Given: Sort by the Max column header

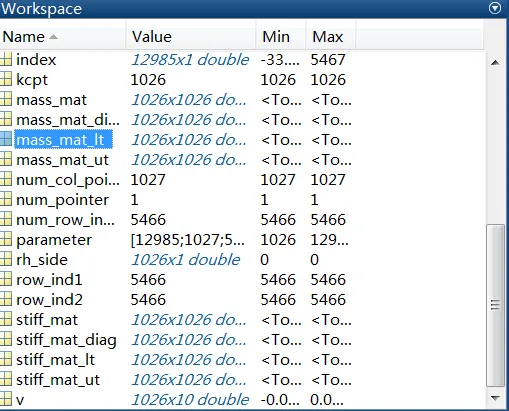Looking at the screenshot, I should point(331,36).
